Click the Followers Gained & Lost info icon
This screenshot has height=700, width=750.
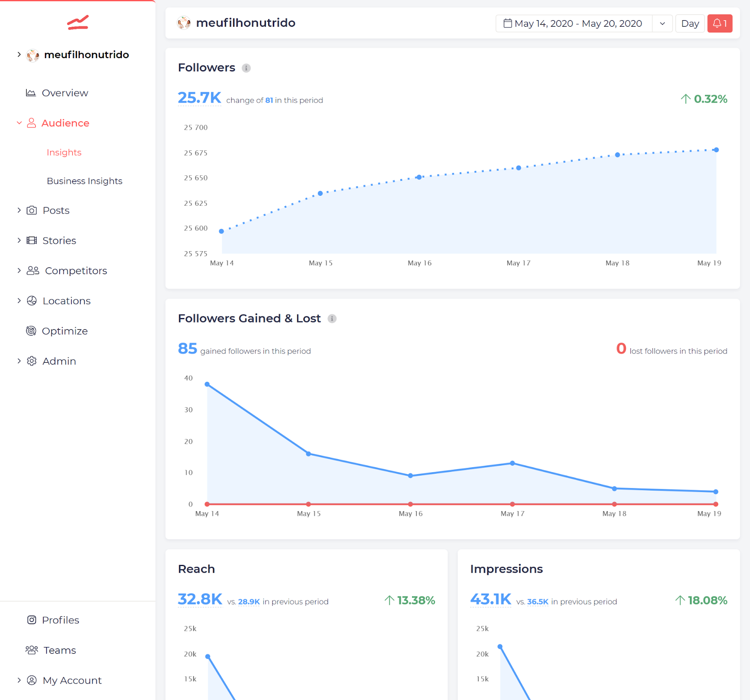point(332,319)
